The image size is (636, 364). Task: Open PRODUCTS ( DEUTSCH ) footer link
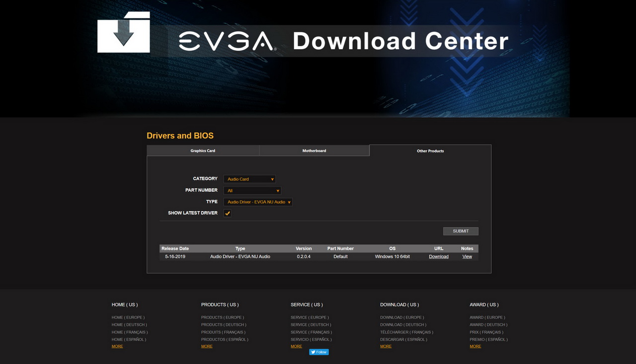224,325
